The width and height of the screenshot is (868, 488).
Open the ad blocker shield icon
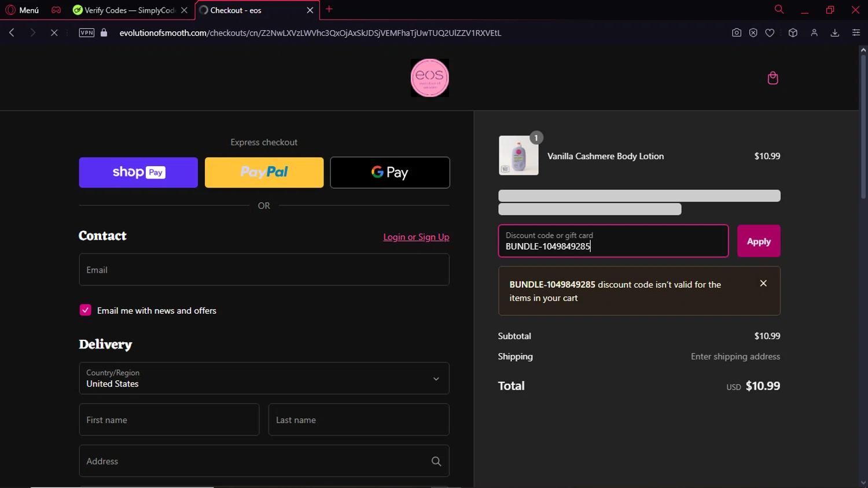753,33
